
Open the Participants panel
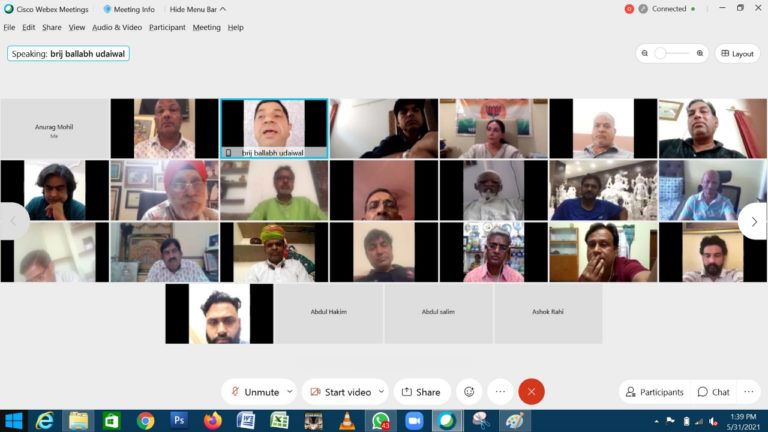pyautogui.click(x=653, y=392)
